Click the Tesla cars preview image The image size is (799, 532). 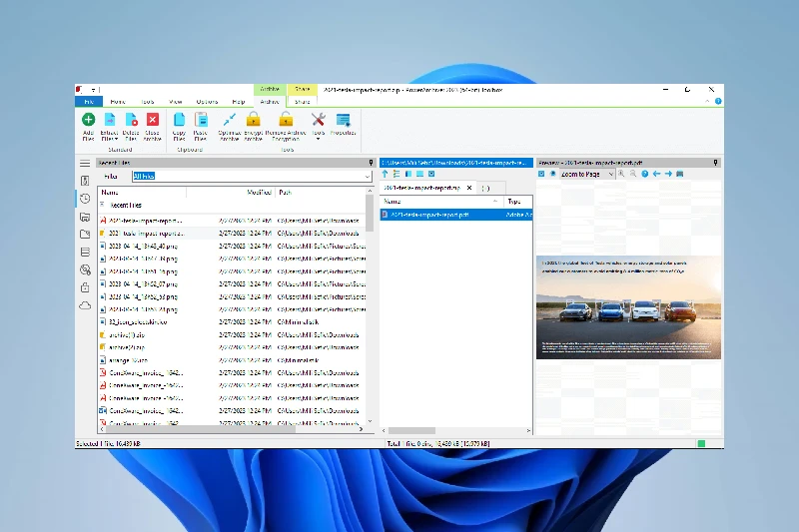(x=628, y=307)
